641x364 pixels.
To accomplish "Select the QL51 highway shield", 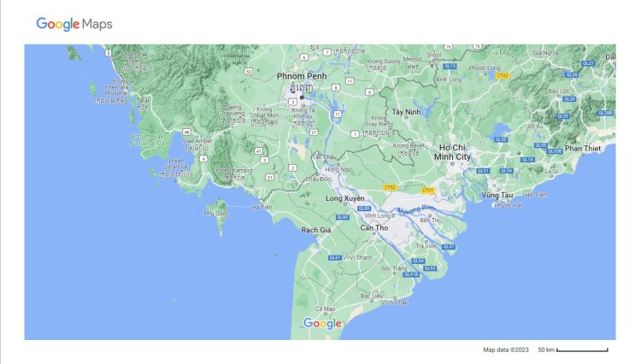I will click(x=483, y=171).
